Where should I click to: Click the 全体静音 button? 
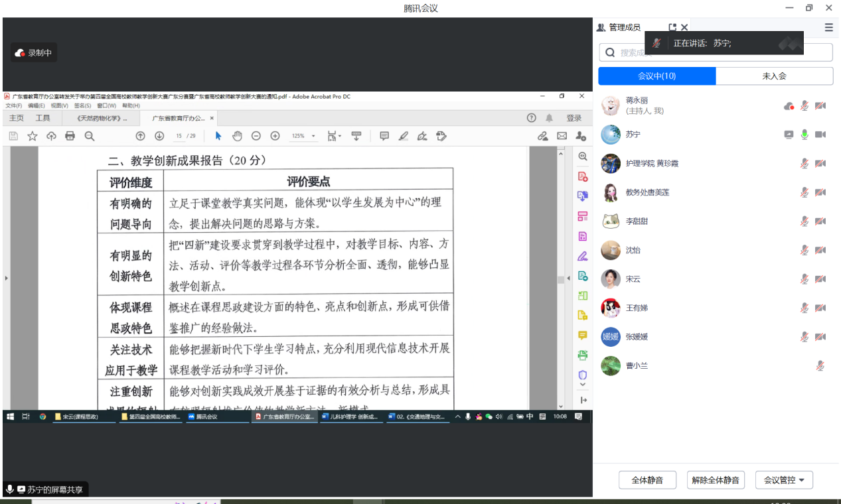[x=647, y=480]
